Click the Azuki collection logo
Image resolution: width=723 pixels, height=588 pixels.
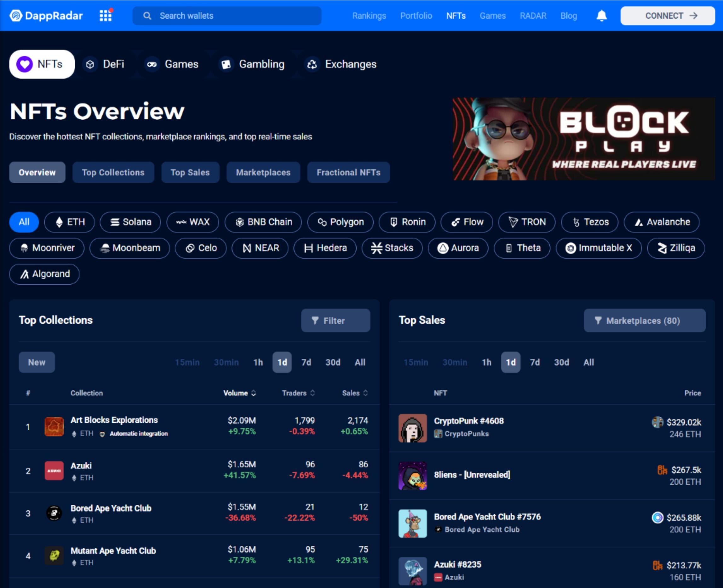point(54,471)
